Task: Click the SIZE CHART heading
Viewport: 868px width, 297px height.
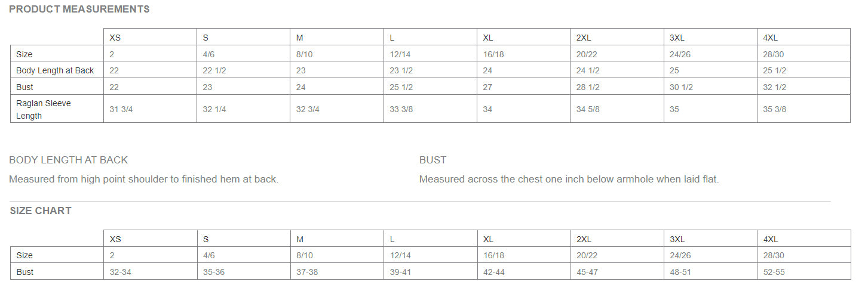Action: (x=41, y=211)
